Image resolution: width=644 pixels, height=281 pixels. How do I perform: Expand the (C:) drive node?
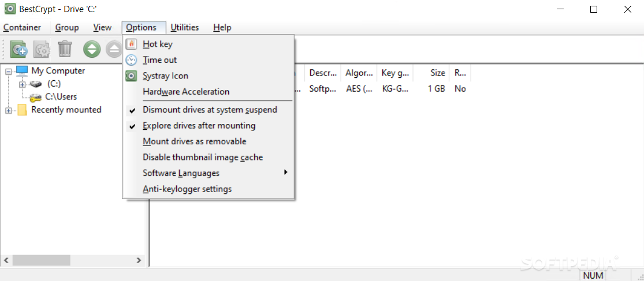(22, 84)
